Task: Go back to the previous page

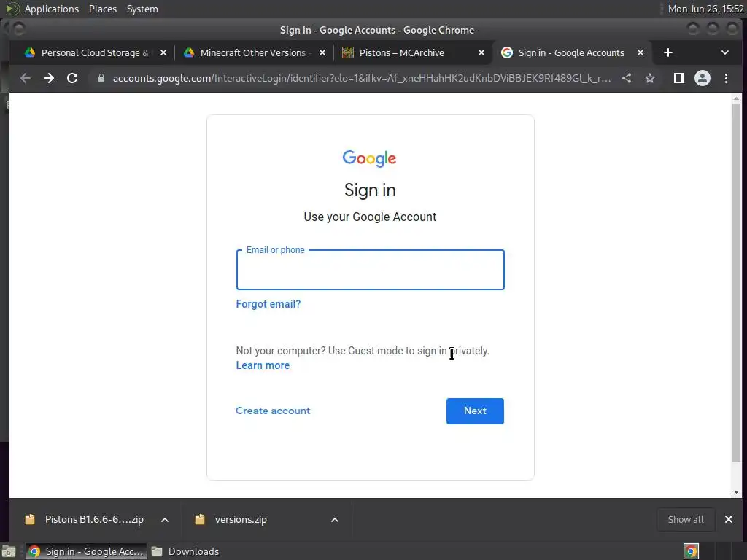Action: (26, 78)
